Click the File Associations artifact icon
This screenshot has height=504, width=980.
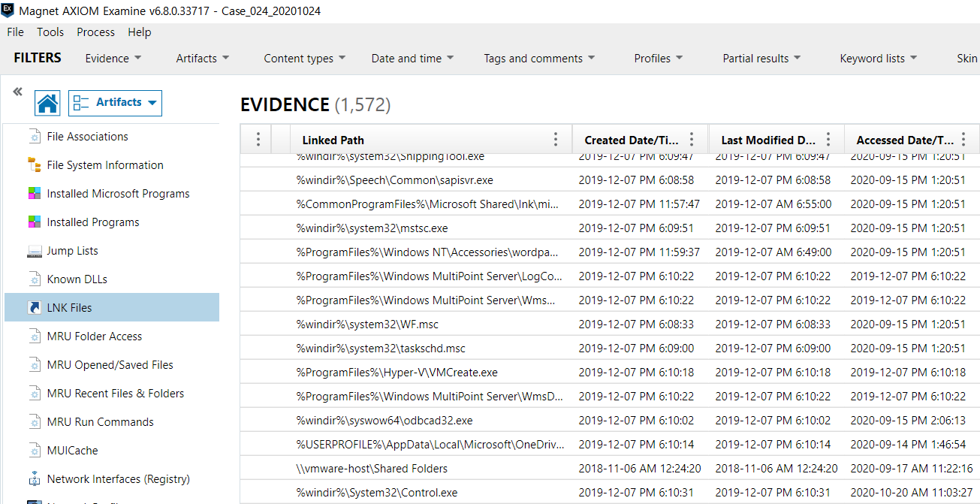point(34,137)
